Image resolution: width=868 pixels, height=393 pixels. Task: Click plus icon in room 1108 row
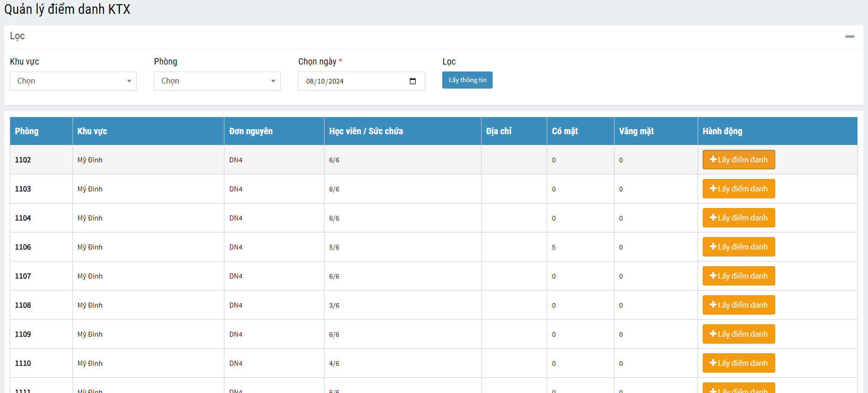tap(713, 305)
